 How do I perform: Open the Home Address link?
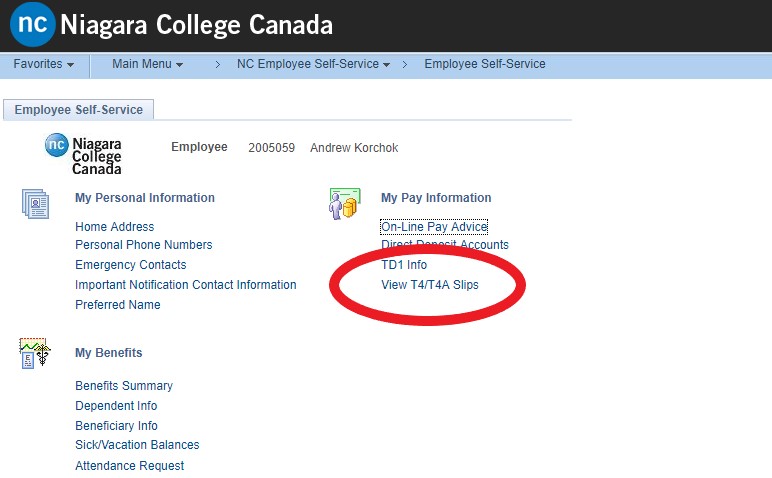115,227
